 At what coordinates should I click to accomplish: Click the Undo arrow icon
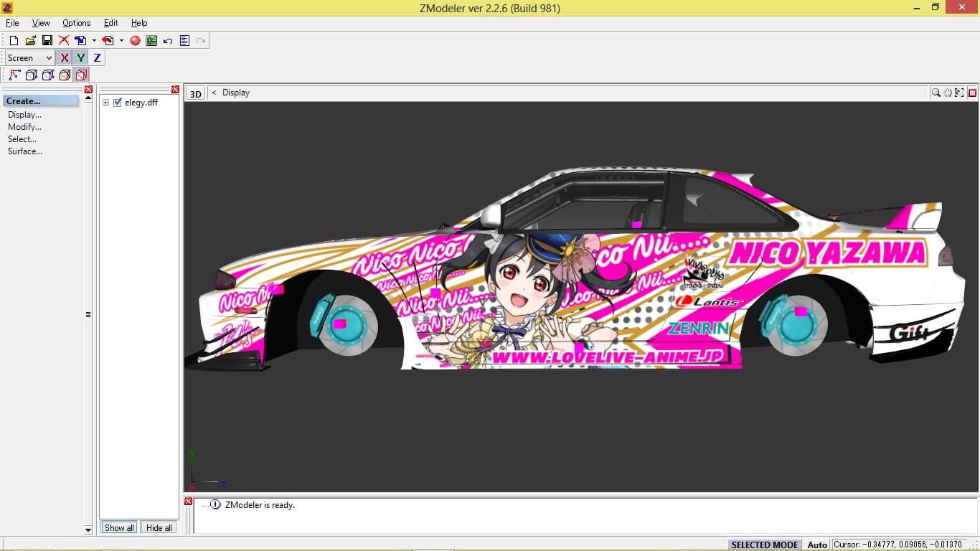[x=168, y=41]
